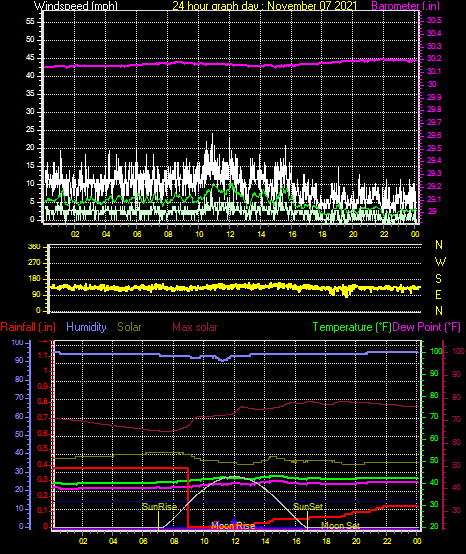Viewport: 466px width, 554px height.
Task: Select the Humidity legend label
Action: click(86, 327)
